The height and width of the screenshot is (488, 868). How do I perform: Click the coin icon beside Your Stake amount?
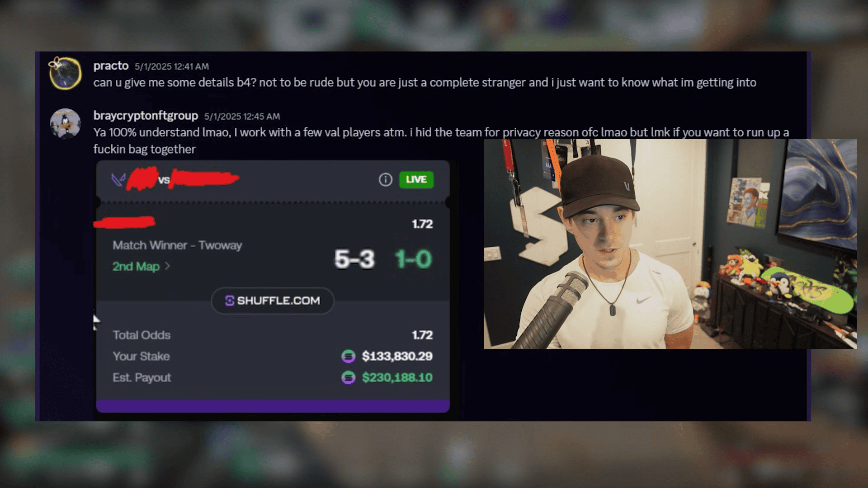pos(348,357)
